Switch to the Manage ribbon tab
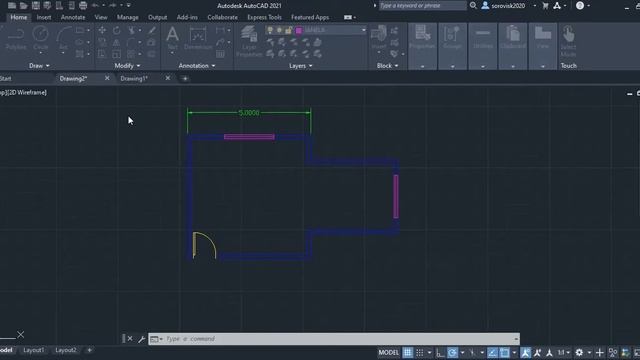This screenshot has height=360, width=640. click(127, 17)
